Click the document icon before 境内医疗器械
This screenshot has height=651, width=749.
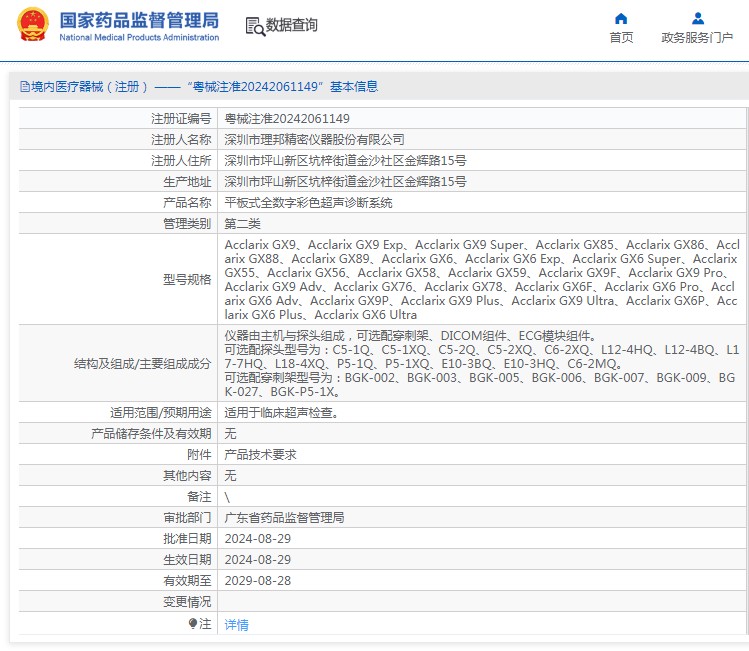click(x=24, y=87)
